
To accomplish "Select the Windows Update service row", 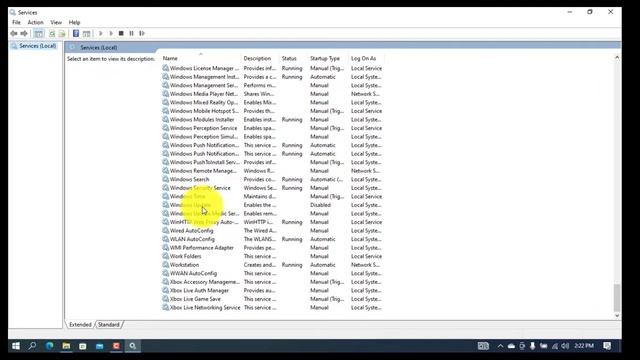I will pos(272,205).
